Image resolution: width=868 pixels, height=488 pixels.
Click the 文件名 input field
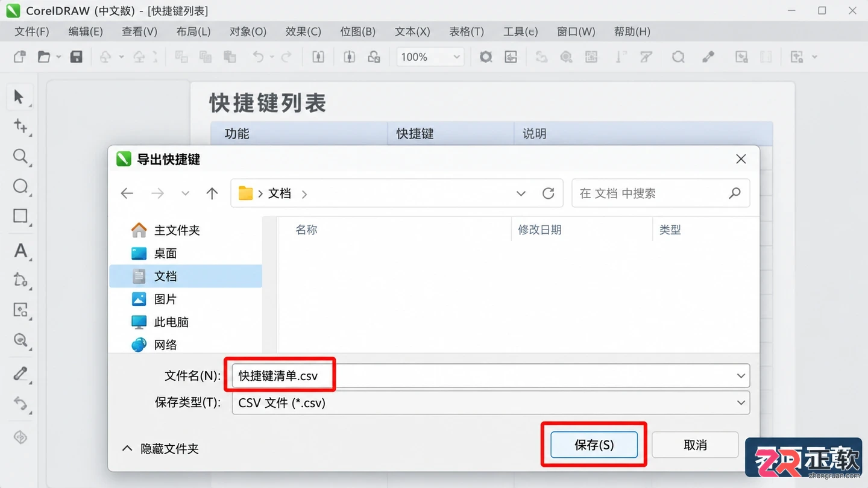pyautogui.click(x=491, y=376)
